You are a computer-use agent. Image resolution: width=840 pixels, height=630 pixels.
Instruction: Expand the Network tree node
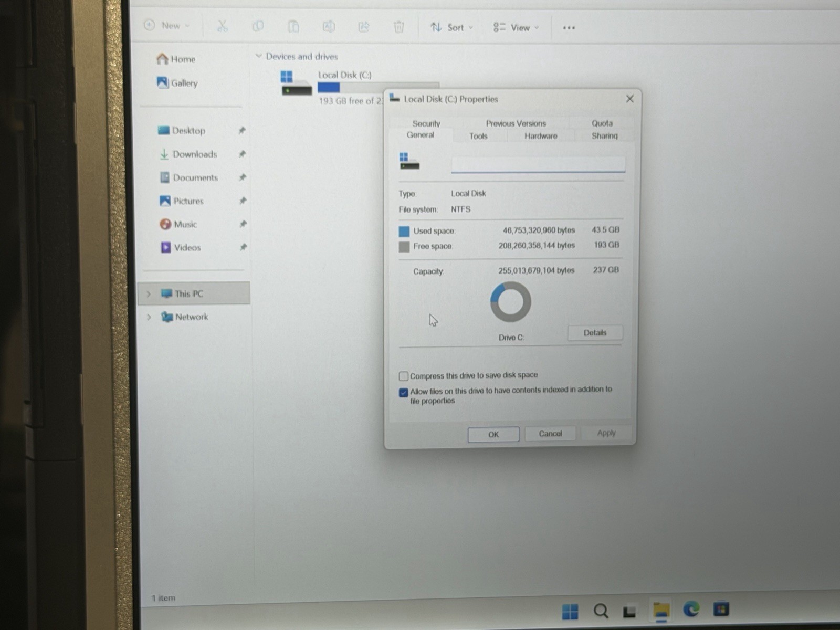tap(149, 317)
